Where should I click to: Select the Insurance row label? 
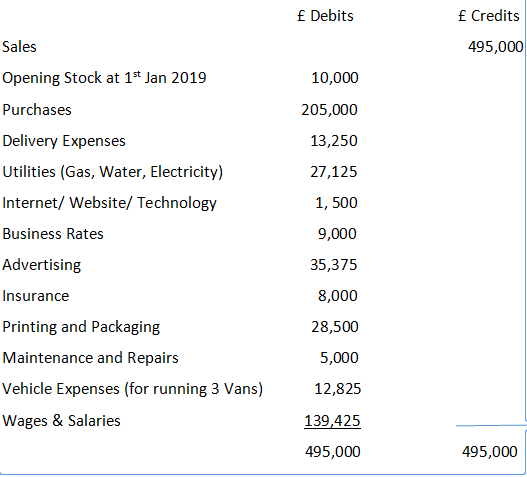[x=36, y=296]
